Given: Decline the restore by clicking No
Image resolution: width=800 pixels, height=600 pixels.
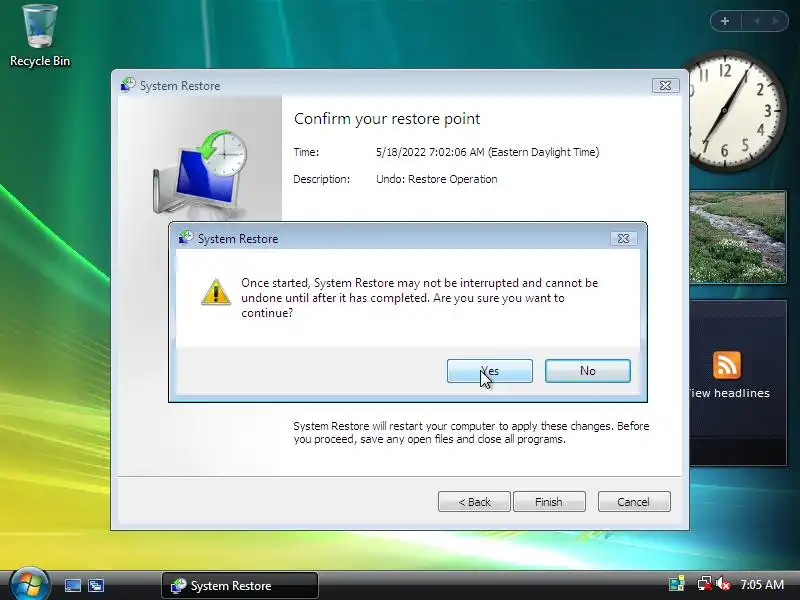Looking at the screenshot, I should pyautogui.click(x=587, y=371).
